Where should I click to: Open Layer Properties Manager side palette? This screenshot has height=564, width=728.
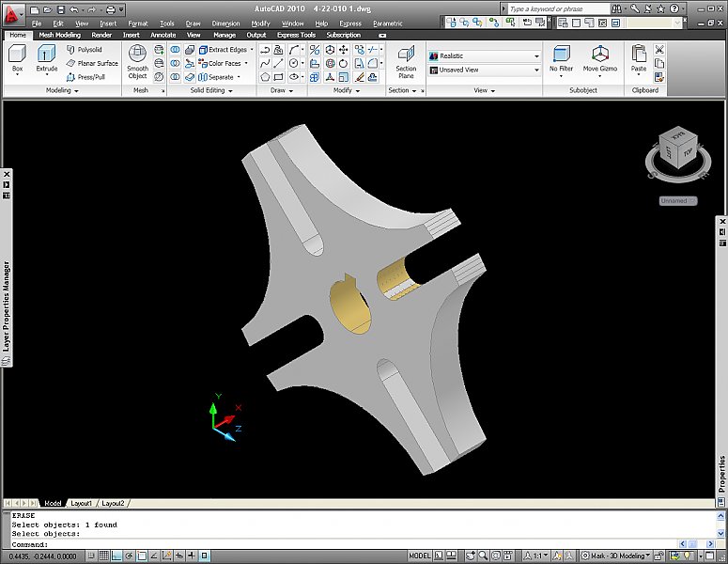pyautogui.click(x=7, y=305)
